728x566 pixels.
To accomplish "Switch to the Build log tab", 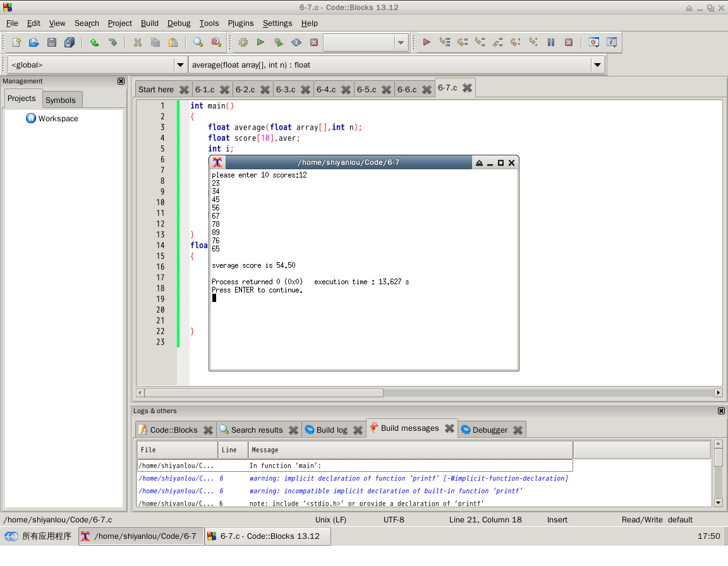I will pos(331,430).
